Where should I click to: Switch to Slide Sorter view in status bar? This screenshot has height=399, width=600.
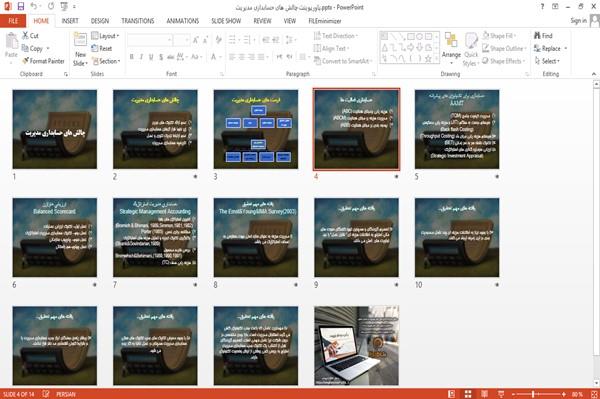click(468, 394)
